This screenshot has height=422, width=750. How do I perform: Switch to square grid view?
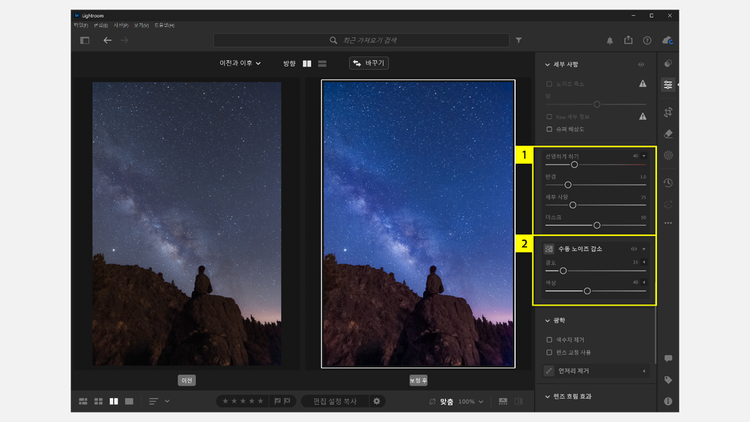pyautogui.click(x=99, y=401)
